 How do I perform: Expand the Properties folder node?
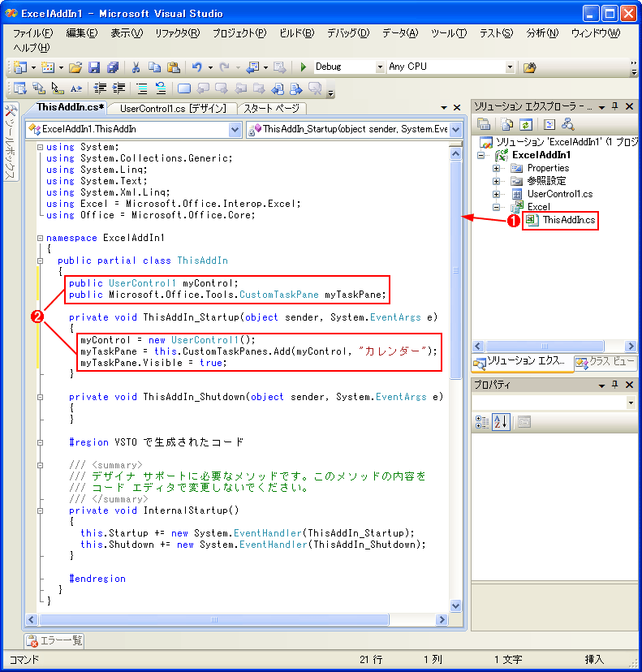click(x=496, y=169)
